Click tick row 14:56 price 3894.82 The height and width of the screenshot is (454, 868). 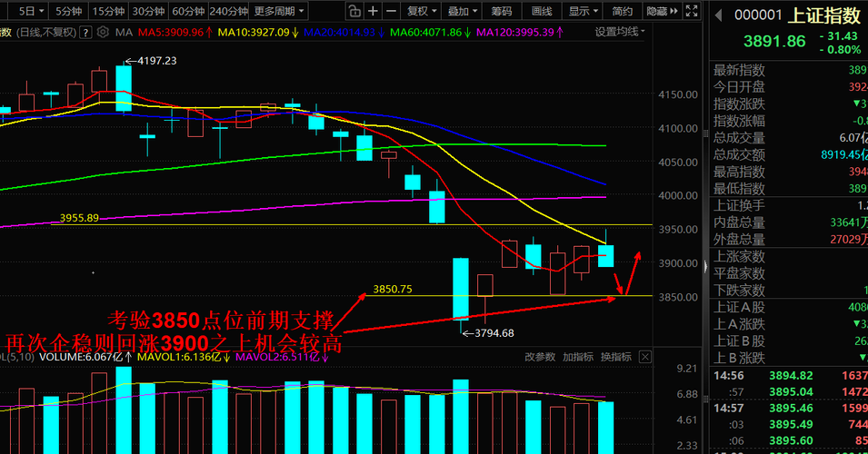click(791, 376)
